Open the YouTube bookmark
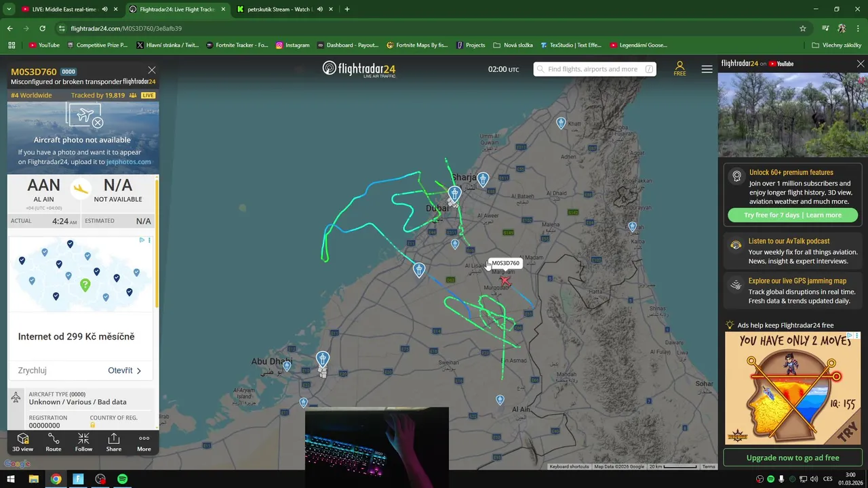The height and width of the screenshot is (488, 868). tap(44, 45)
